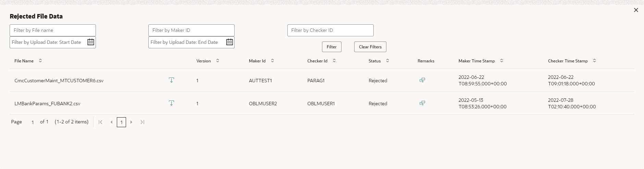
Task: View remarks for the AUTTEST1 row
Action: tap(422, 80)
